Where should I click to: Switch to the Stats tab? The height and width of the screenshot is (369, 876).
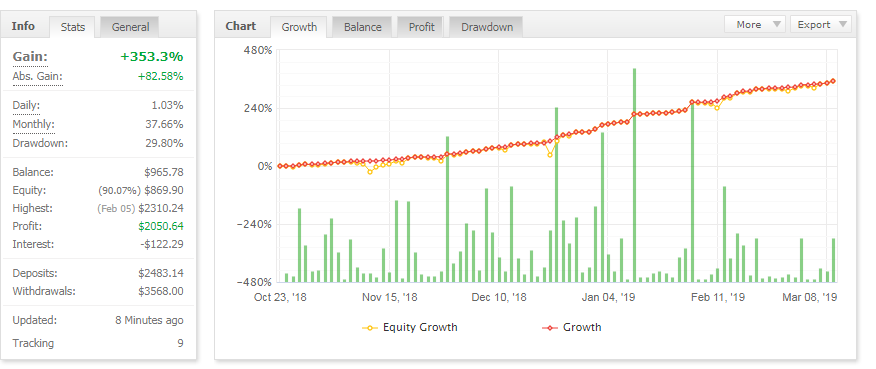click(x=73, y=27)
